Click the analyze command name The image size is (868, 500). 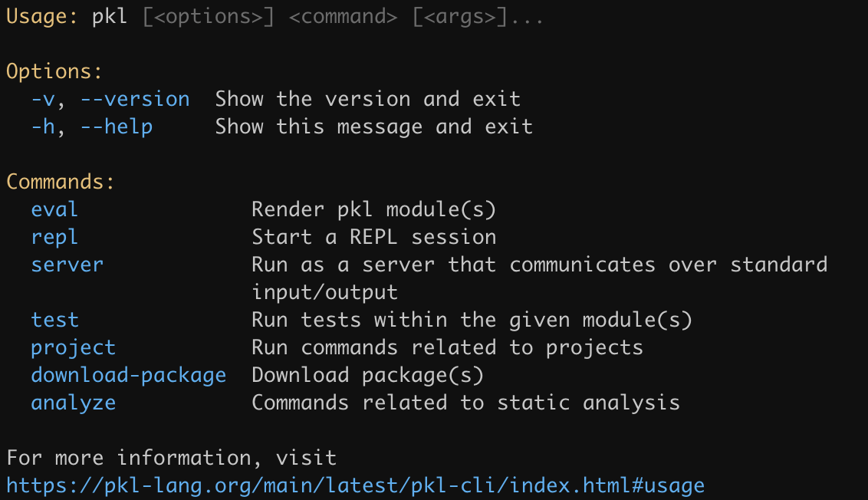73,403
